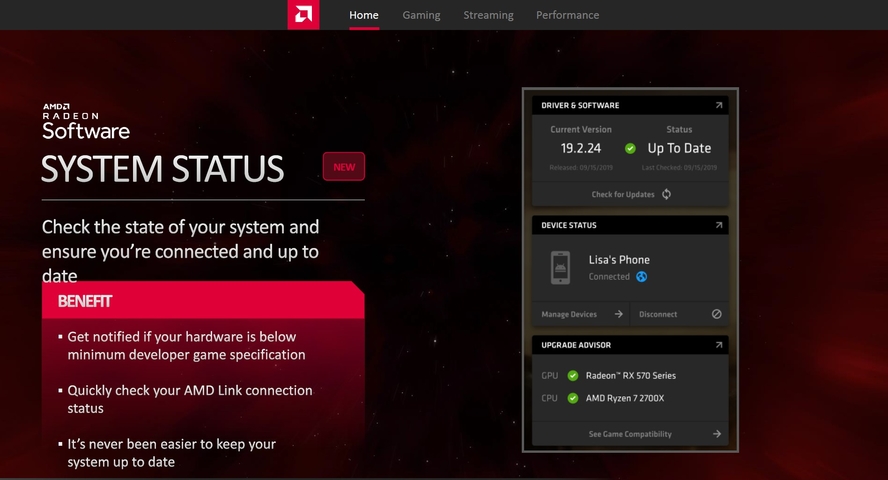Viewport: 888px width, 480px height.
Task: Open See Game Compatibility
Action: coord(630,434)
